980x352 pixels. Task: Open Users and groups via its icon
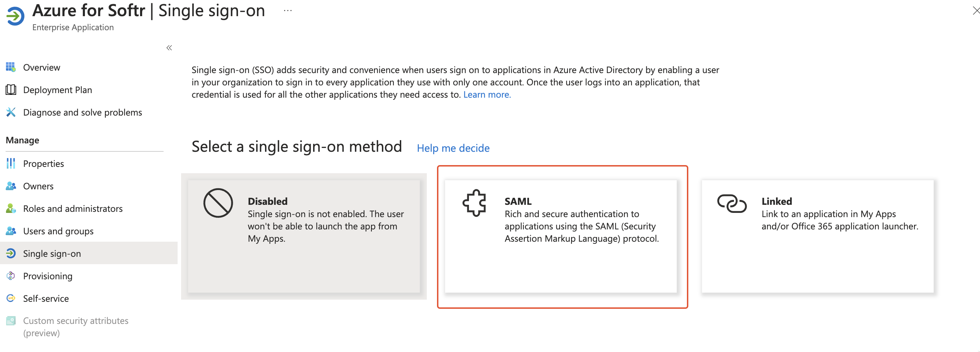[x=11, y=231]
